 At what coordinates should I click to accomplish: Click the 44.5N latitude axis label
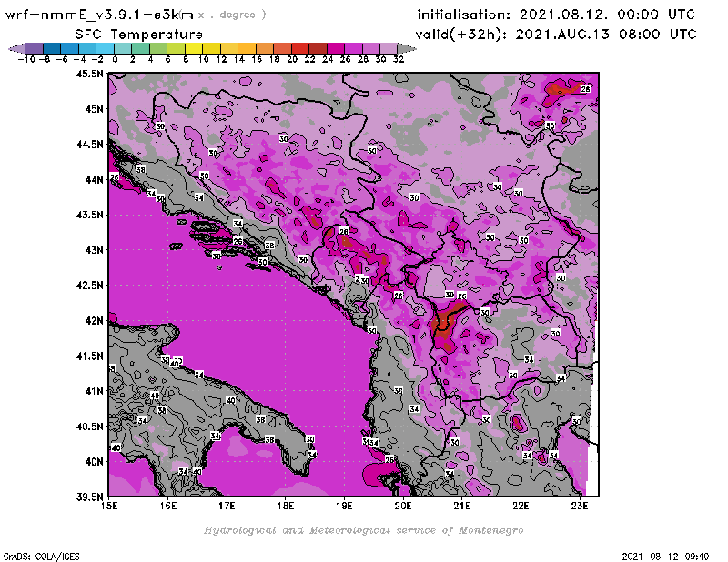pyautogui.click(x=89, y=145)
